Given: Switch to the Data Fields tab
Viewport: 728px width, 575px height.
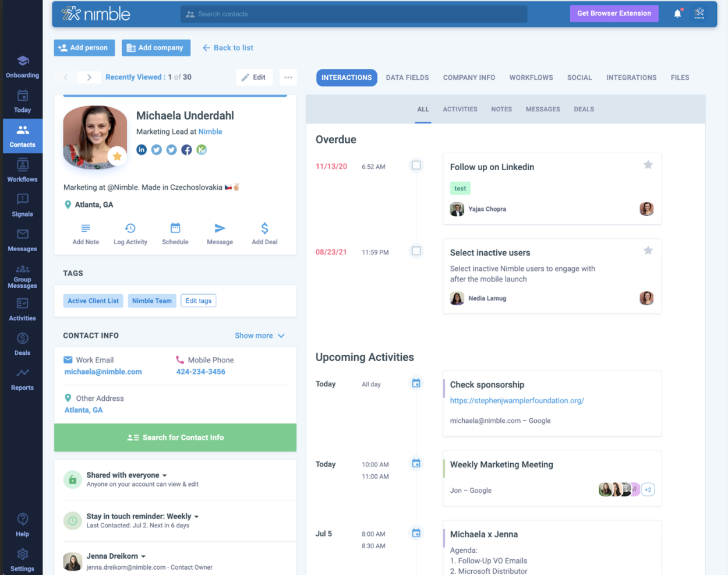Looking at the screenshot, I should pos(407,77).
